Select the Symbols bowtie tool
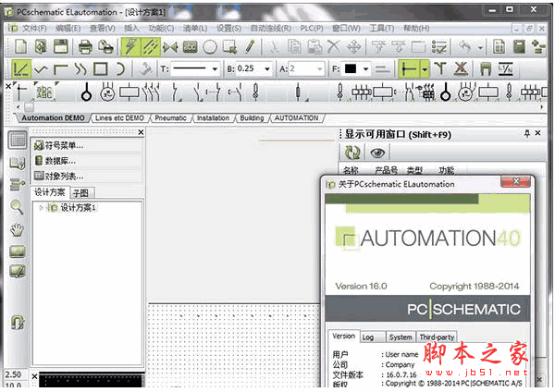The width and height of the screenshot is (555, 392). (x=170, y=47)
